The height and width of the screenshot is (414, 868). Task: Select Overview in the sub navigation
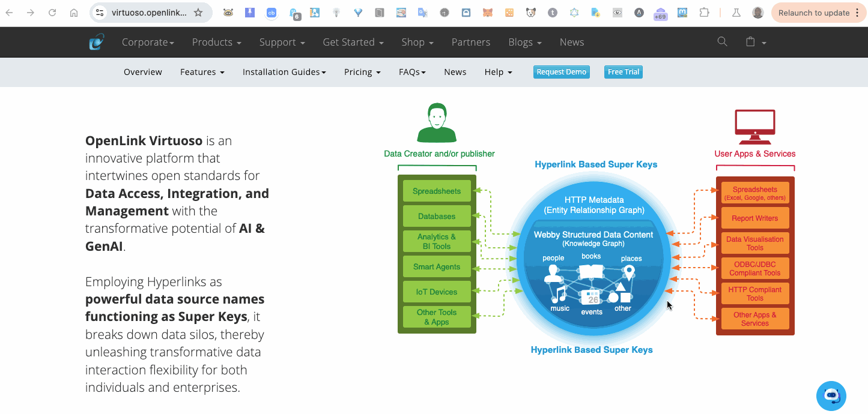point(143,72)
